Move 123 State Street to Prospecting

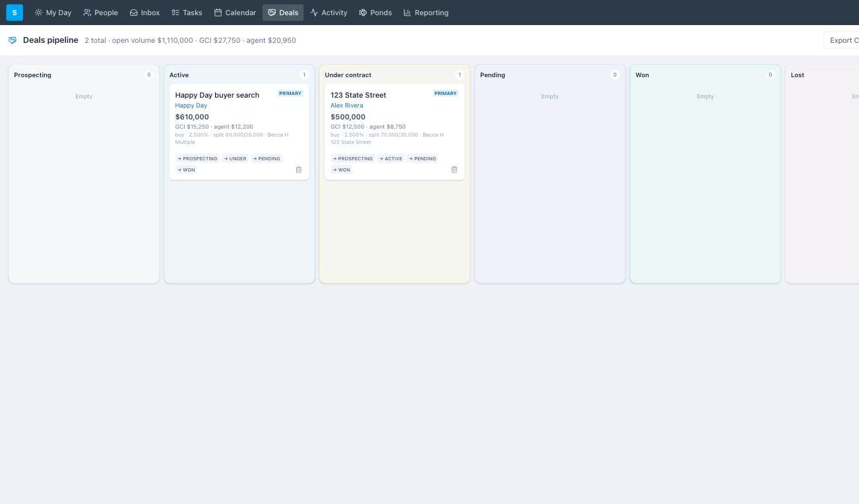pos(353,158)
